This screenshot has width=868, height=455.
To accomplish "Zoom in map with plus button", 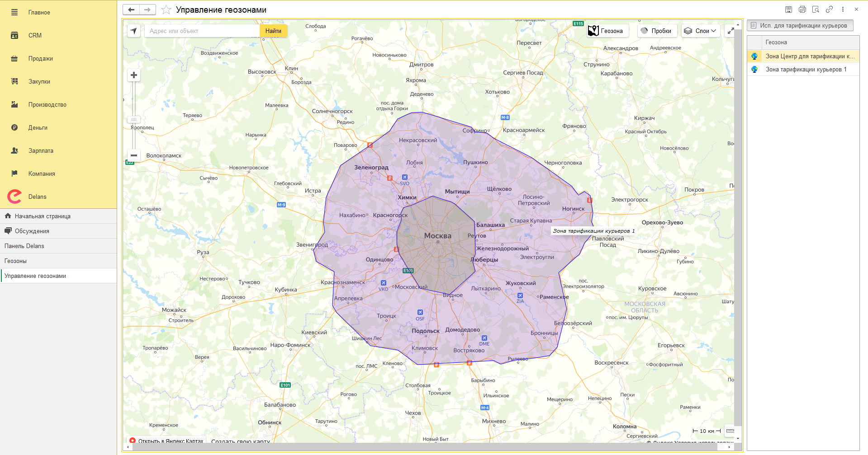I will tap(134, 75).
